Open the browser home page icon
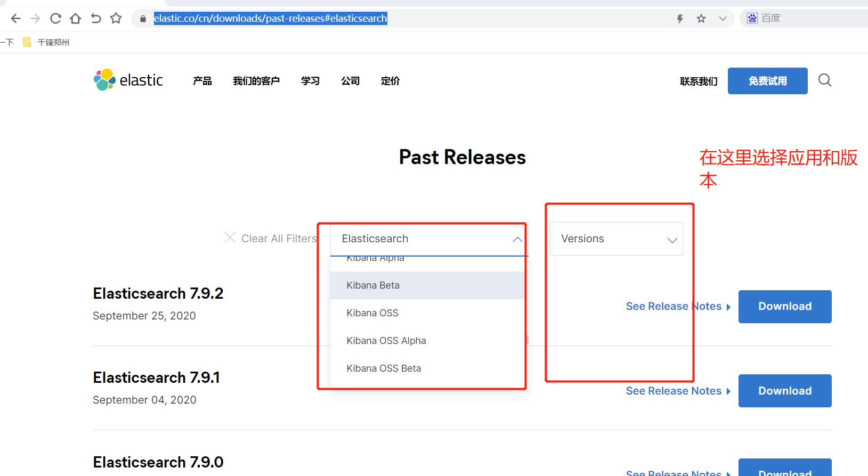The image size is (868, 476). [76, 19]
